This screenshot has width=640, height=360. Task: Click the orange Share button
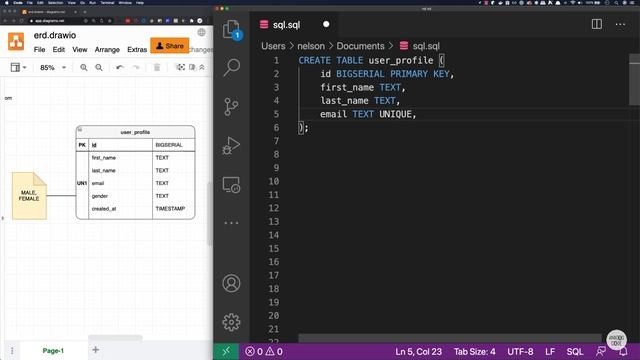pos(170,46)
